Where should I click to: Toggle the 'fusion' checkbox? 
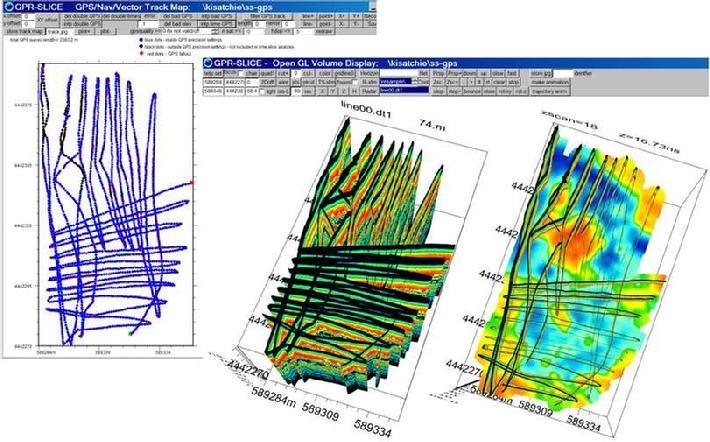356,82
